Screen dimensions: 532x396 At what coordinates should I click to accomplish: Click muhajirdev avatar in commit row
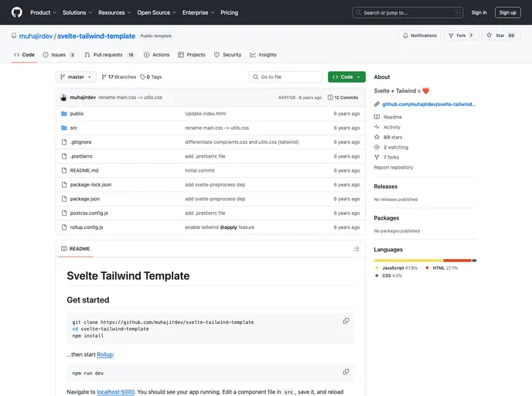63,97
